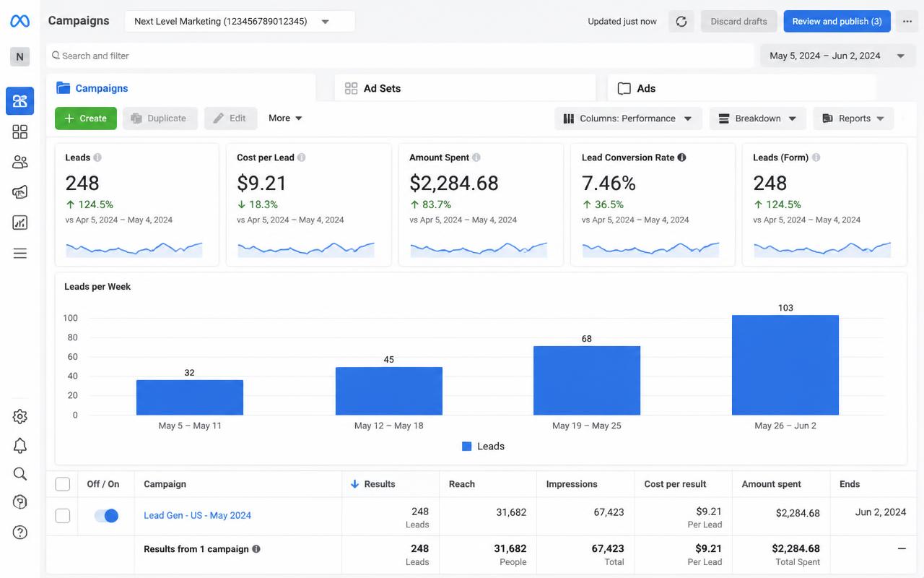Open the reporting chart icon in sidebar
The width and height of the screenshot is (924, 578).
19,223
